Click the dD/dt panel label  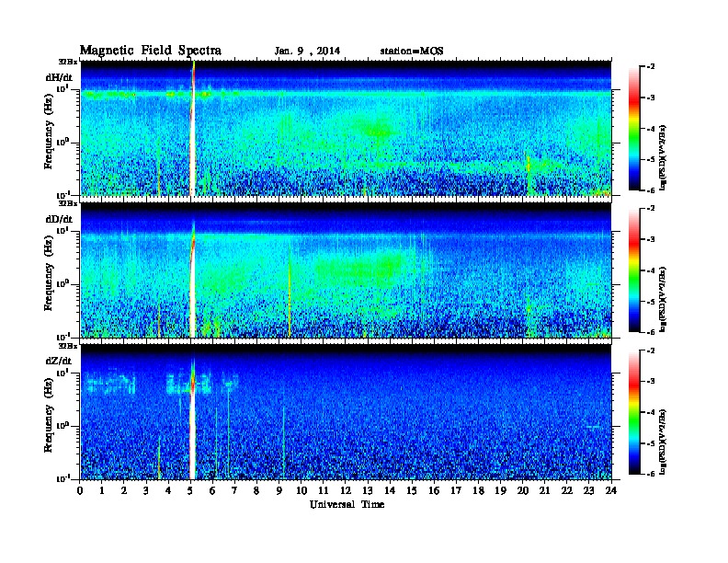[59, 219]
